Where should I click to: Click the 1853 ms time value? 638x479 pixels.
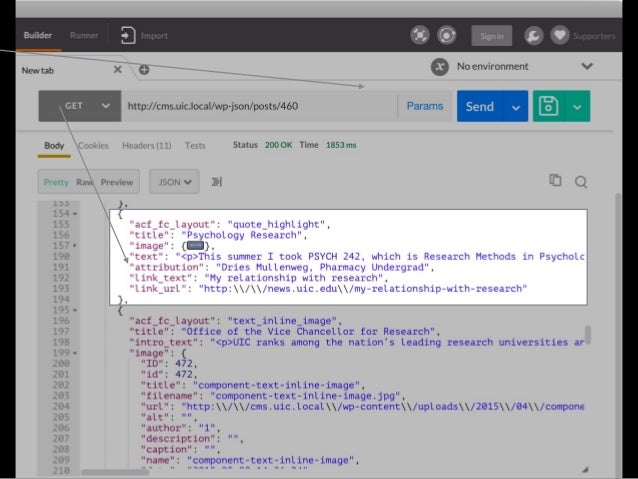[341, 145]
